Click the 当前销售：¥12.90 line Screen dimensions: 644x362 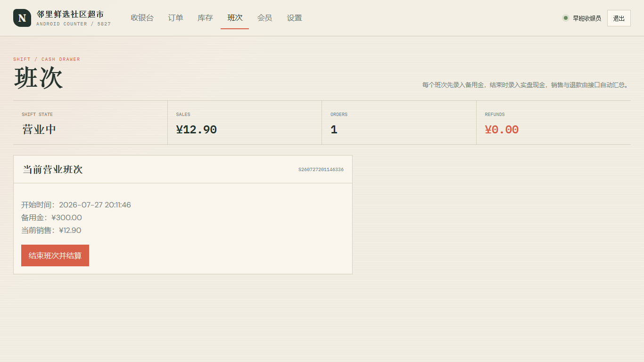(x=51, y=230)
